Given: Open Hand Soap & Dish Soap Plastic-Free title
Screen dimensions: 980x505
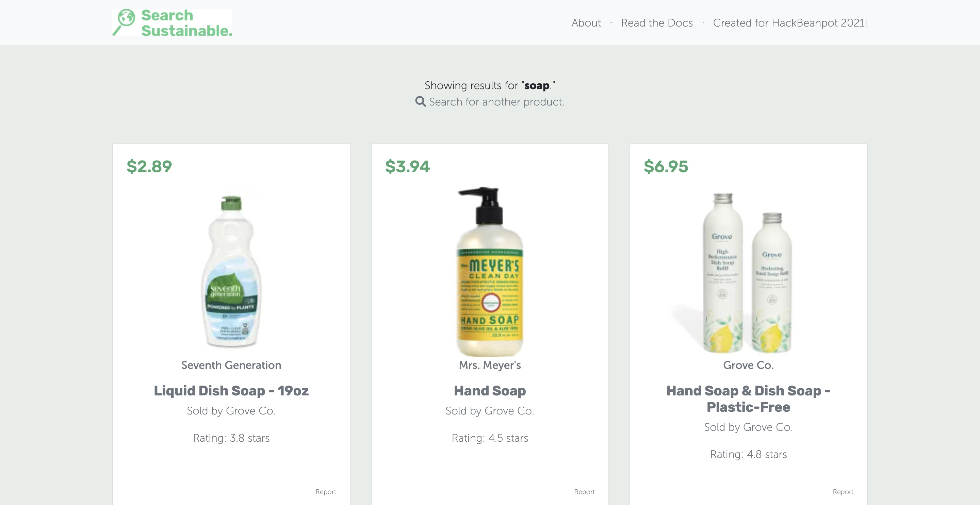Looking at the screenshot, I should tap(748, 398).
